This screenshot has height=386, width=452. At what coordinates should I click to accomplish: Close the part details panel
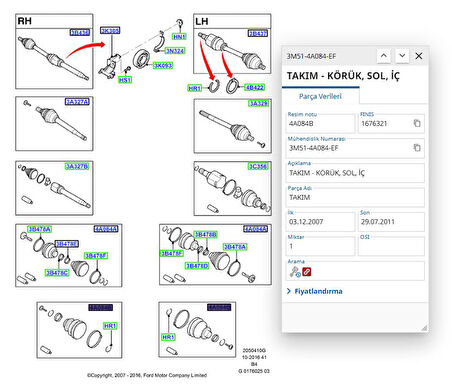[x=419, y=56]
